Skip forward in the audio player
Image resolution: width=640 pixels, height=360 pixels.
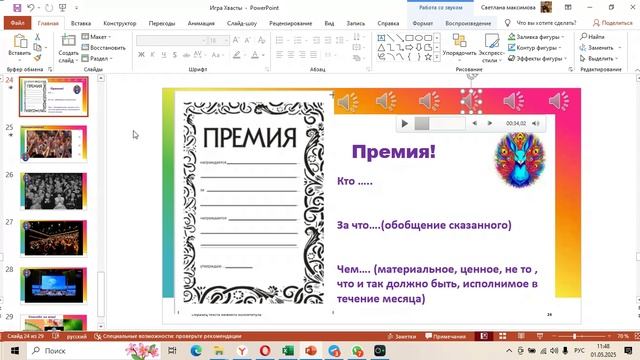point(490,123)
